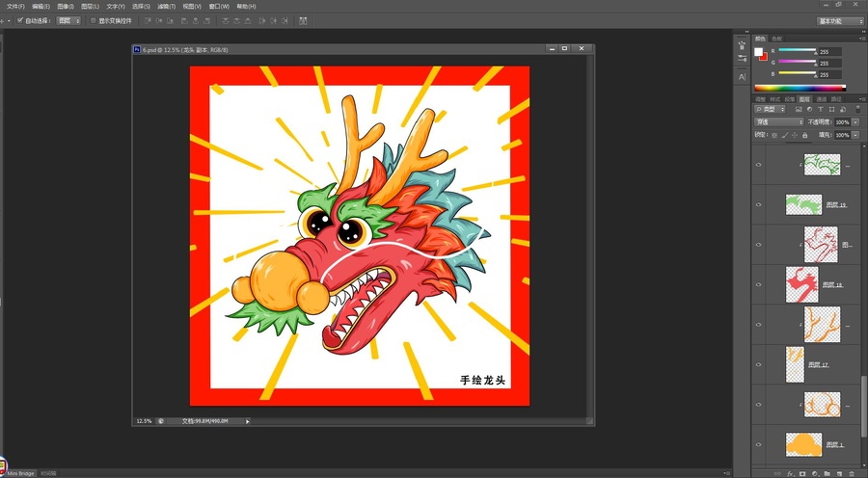Open the layer filter type dropdown
The width and height of the screenshot is (868, 478).
tap(770, 110)
